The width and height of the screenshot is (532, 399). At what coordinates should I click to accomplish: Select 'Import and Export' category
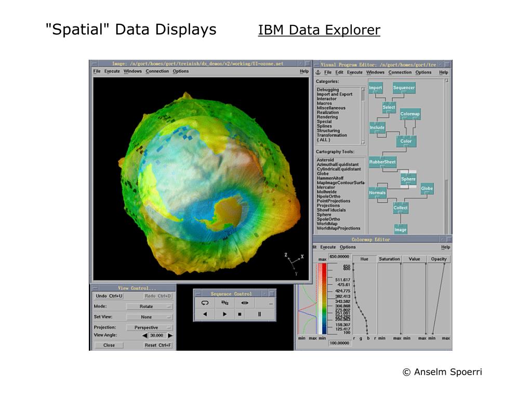click(335, 95)
